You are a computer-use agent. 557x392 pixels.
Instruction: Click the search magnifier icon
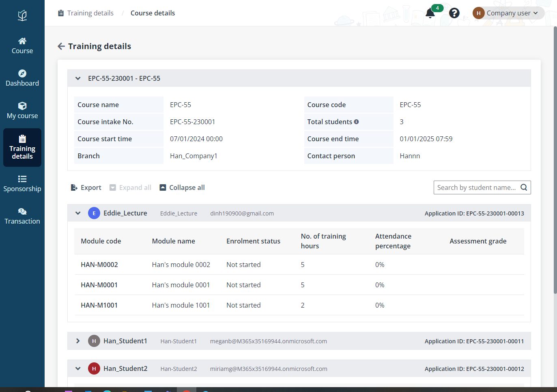coord(524,187)
